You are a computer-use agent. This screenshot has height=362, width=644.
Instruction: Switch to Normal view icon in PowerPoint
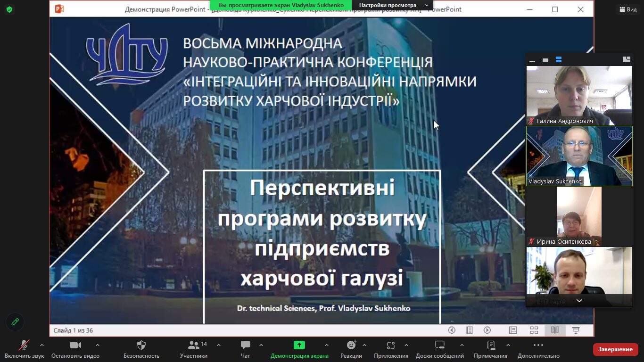[x=513, y=330]
